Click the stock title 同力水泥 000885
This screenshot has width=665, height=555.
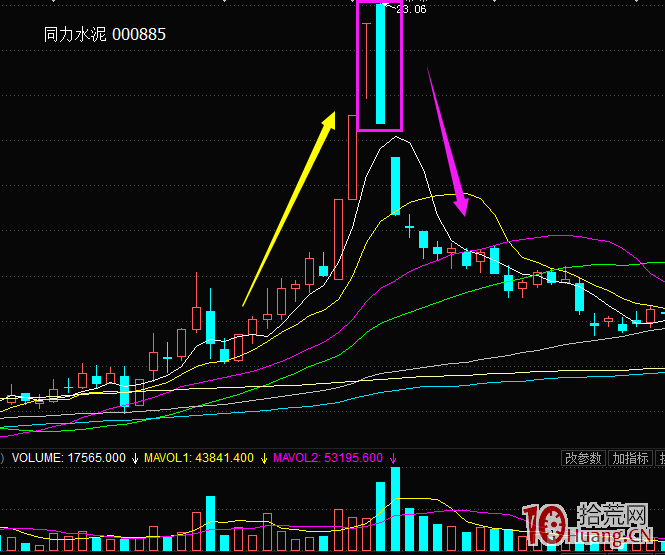point(104,34)
